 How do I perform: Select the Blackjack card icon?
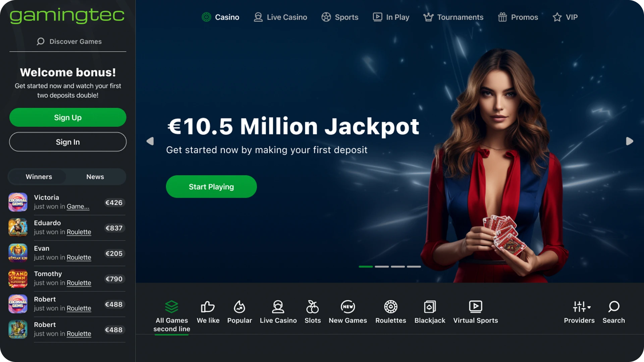pyautogui.click(x=430, y=307)
